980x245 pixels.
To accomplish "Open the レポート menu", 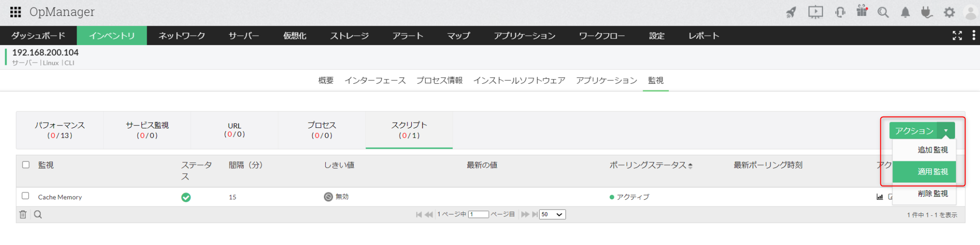I will click(704, 36).
